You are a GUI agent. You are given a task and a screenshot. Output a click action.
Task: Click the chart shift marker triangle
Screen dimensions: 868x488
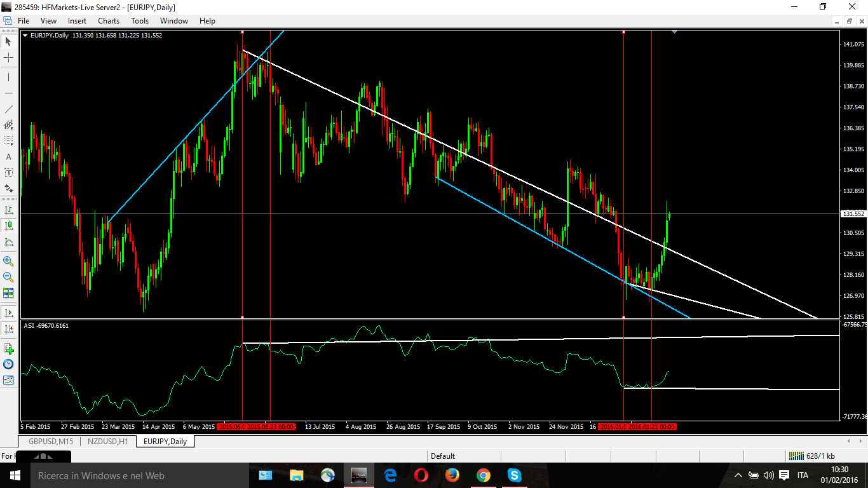[x=674, y=32]
